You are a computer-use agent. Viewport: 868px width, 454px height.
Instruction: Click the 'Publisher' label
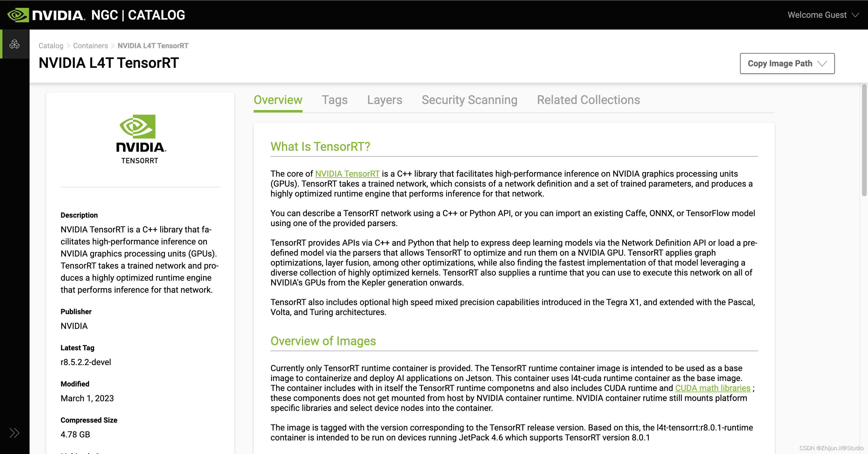coord(76,311)
